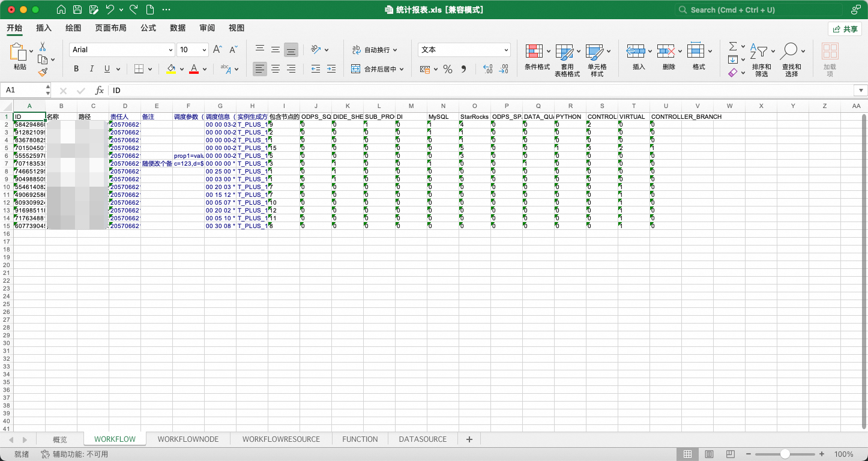
Task: Click the Copy icon
Action: tap(43, 59)
